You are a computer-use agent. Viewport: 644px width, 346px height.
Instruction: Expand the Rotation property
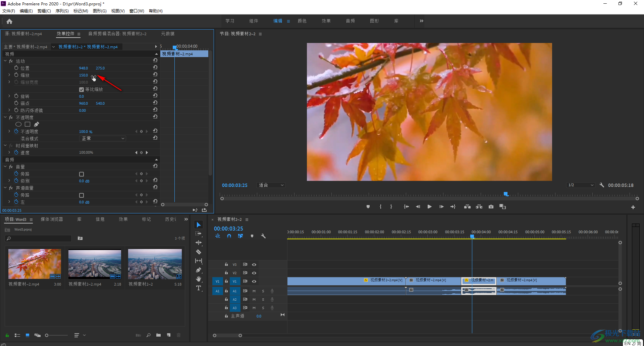pyautogui.click(x=9, y=96)
